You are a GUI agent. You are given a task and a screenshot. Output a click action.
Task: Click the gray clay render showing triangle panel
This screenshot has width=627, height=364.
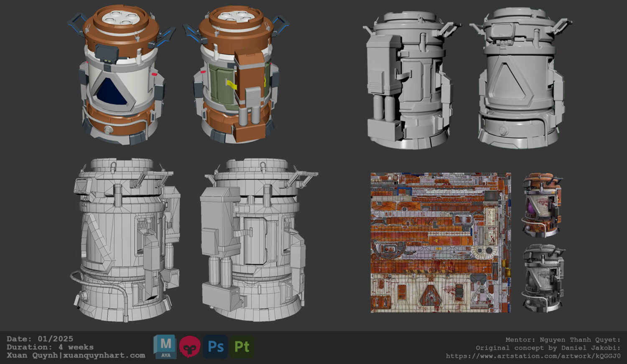520,79
